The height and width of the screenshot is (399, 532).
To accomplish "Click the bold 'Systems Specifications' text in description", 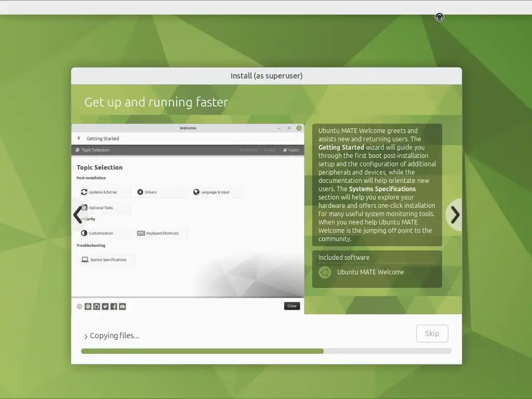I will 382,189.
